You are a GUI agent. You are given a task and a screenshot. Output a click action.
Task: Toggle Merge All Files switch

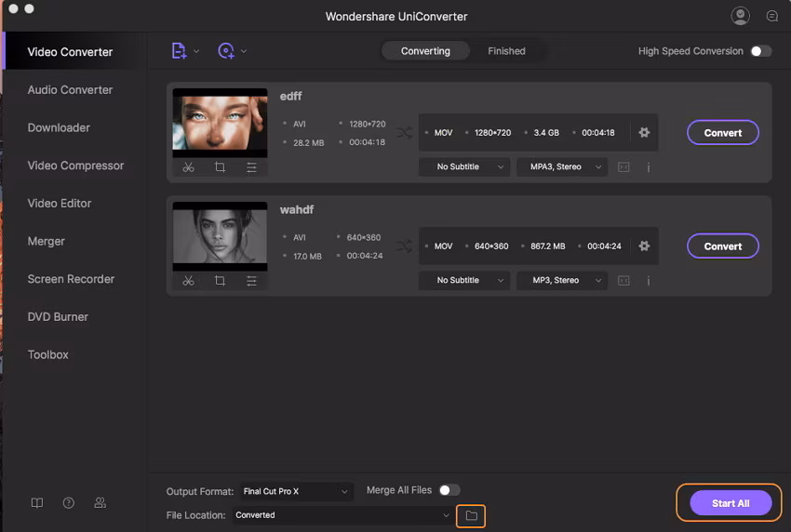point(449,490)
